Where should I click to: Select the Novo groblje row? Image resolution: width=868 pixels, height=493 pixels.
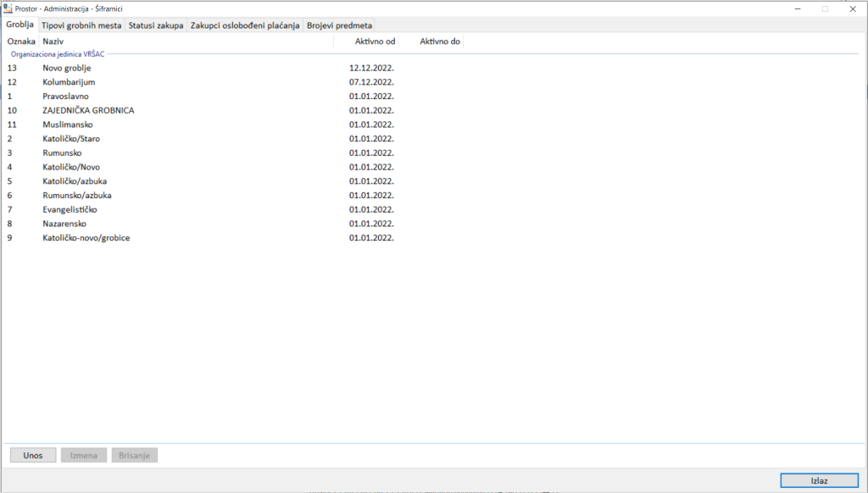click(x=67, y=68)
